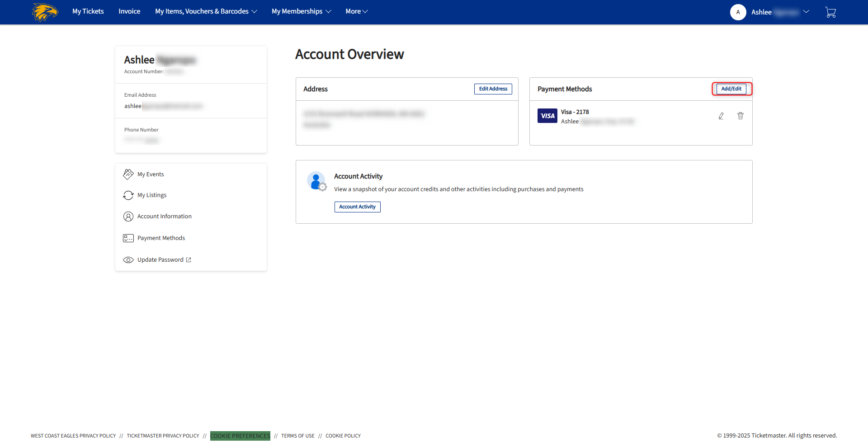
Task: Click the West Coast Eagles logo
Action: coord(45,12)
